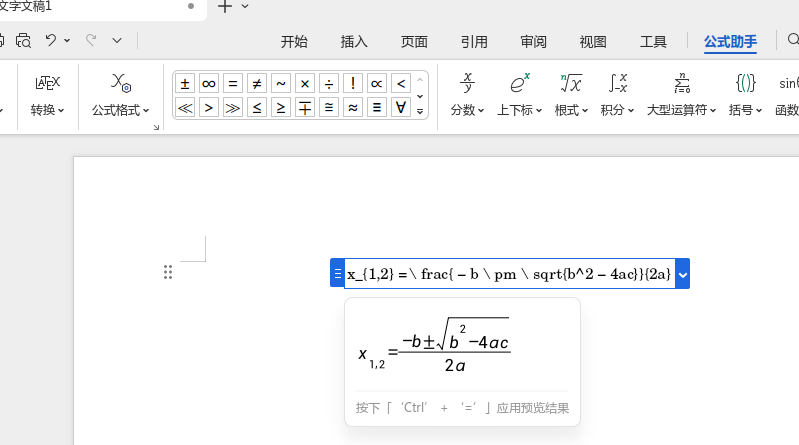The height and width of the screenshot is (445, 799).
Task: Insert the less-than < symbol
Action: click(x=401, y=84)
